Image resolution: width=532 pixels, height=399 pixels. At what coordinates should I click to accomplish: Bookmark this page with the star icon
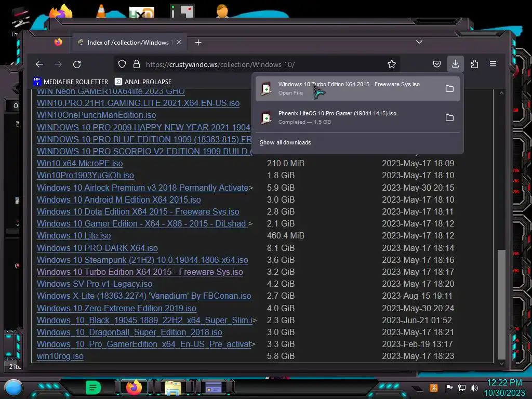pyautogui.click(x=392, y=64)
